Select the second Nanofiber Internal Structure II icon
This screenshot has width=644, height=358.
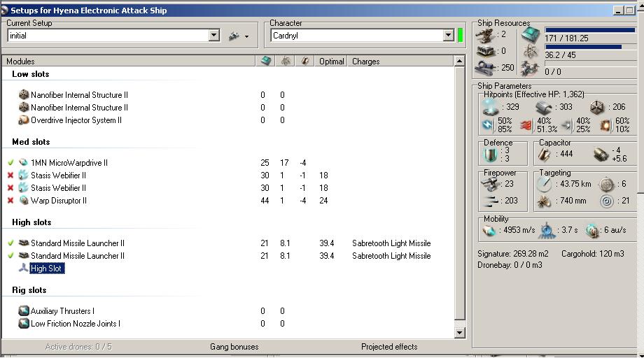(24, 108)
